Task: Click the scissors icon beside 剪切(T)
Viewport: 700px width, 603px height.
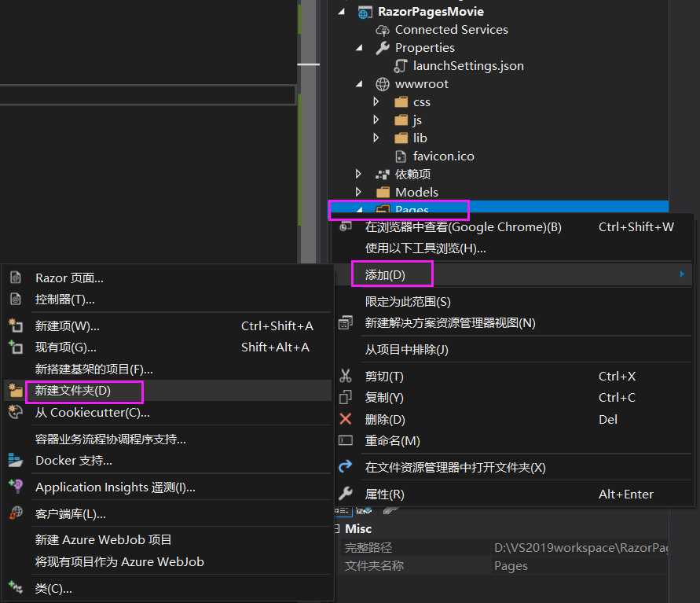Action: click(x=346, y=376)
